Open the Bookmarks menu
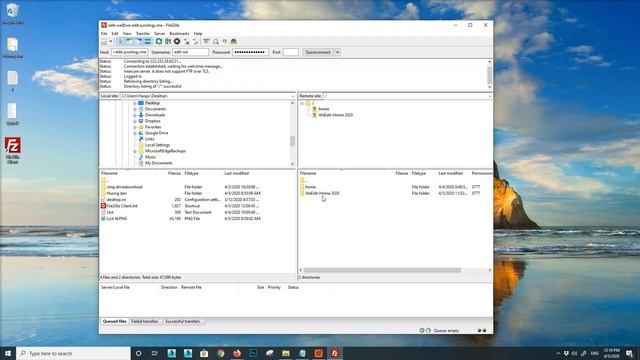The image size is (640, 360). (179, 33)
